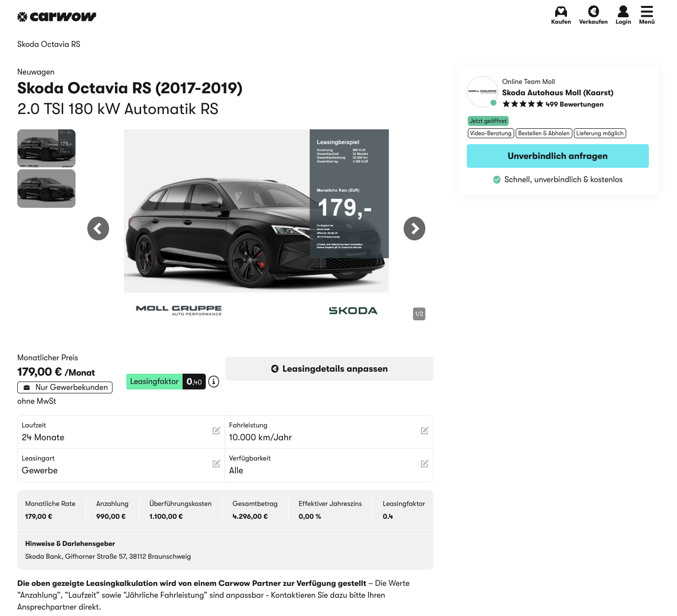The width and height of the screenshot is (677, 616).
Task: Open Skoda Autohaus Moll (Kaarst) dealer link
Action: pyautogui.click(x=558, y=93)
